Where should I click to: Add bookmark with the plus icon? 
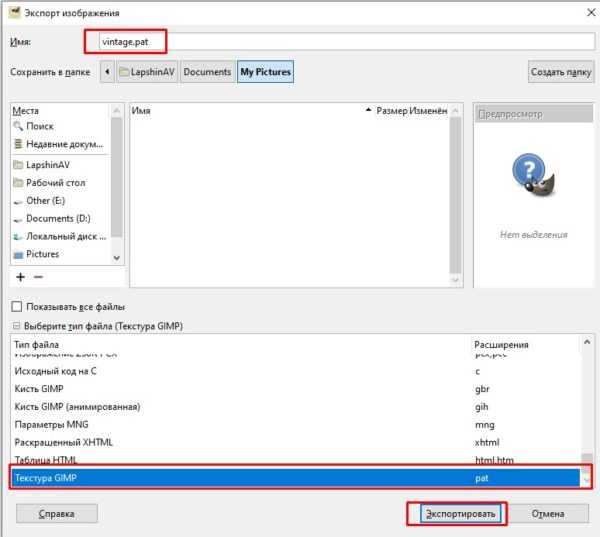coord(21,277)
